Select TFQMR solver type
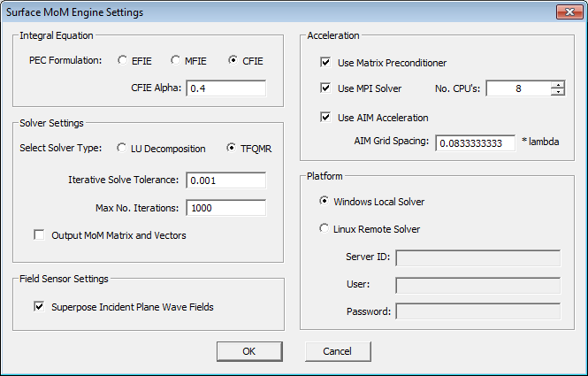 pos(233,149)
